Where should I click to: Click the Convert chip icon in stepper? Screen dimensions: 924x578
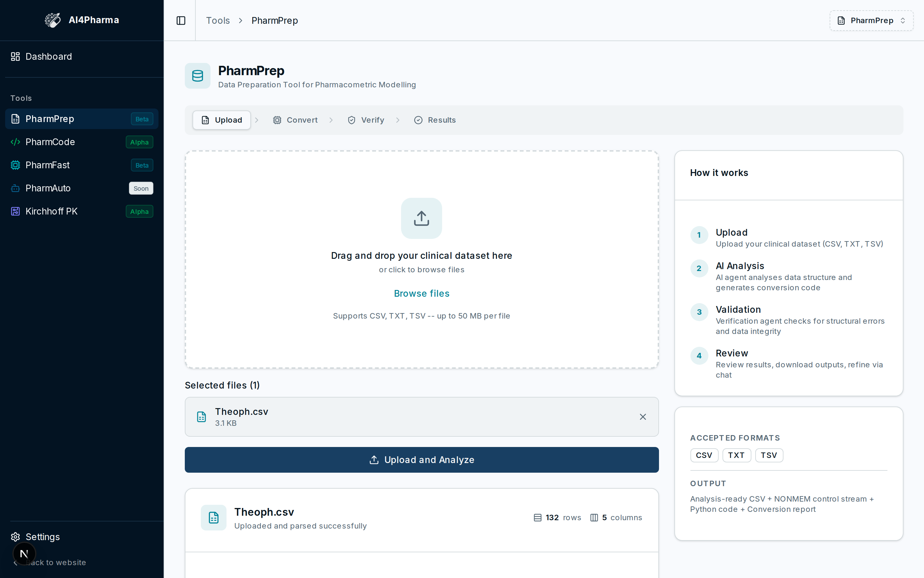pos(277,120)
